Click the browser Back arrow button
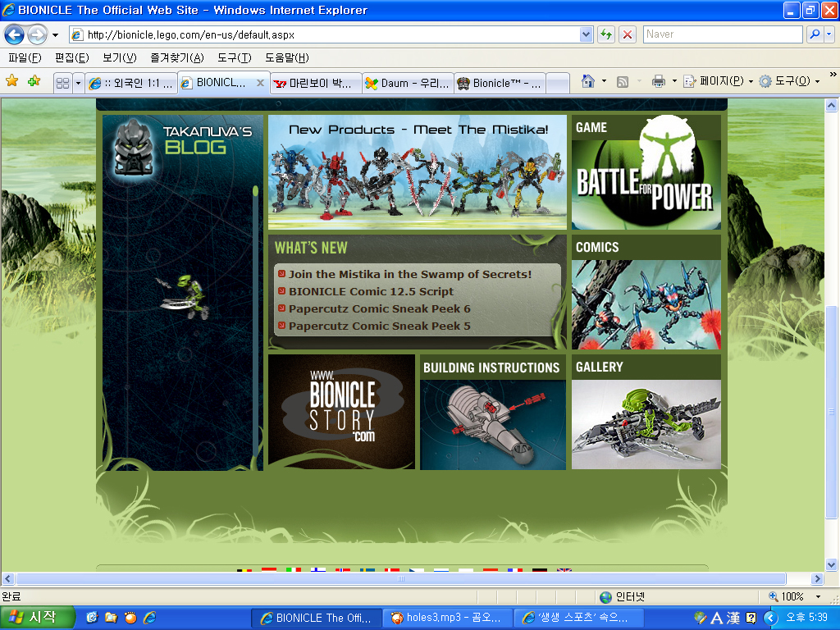Image resolution: width=840 pixels, height=630 pixels. 15,34
